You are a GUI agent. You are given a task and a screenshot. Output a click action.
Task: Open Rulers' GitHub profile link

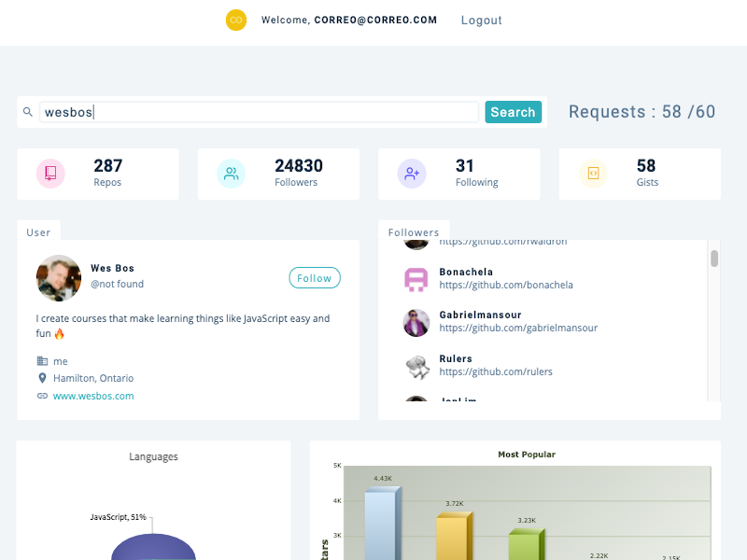(x=496, y=371)
